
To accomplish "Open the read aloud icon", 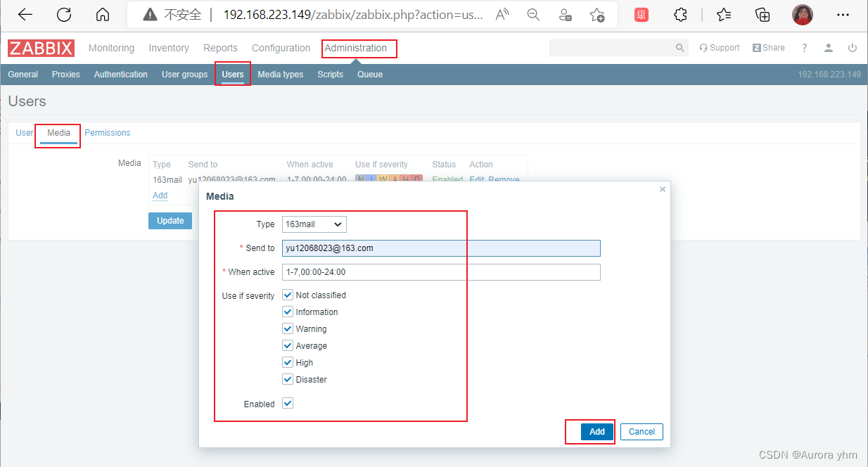I will [502, 15].
